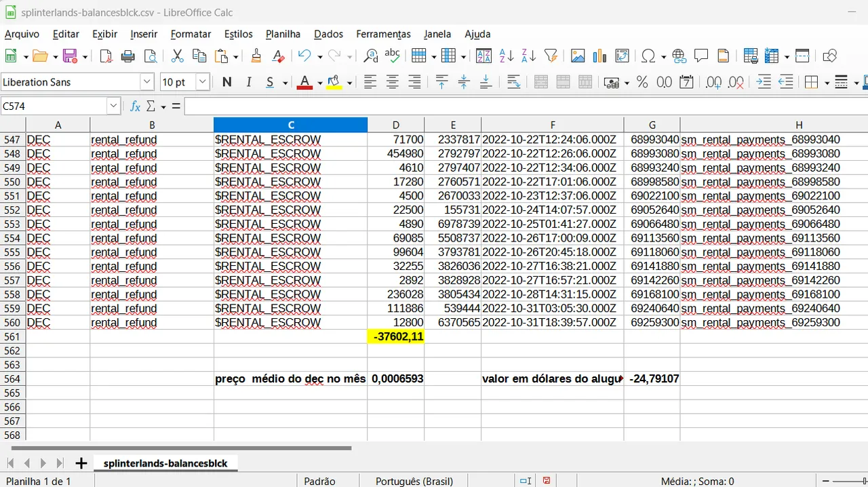Open the Undo history dropdown arrow
The height and width of the screenshot is (487, 868).
click(x=319, y=57)
